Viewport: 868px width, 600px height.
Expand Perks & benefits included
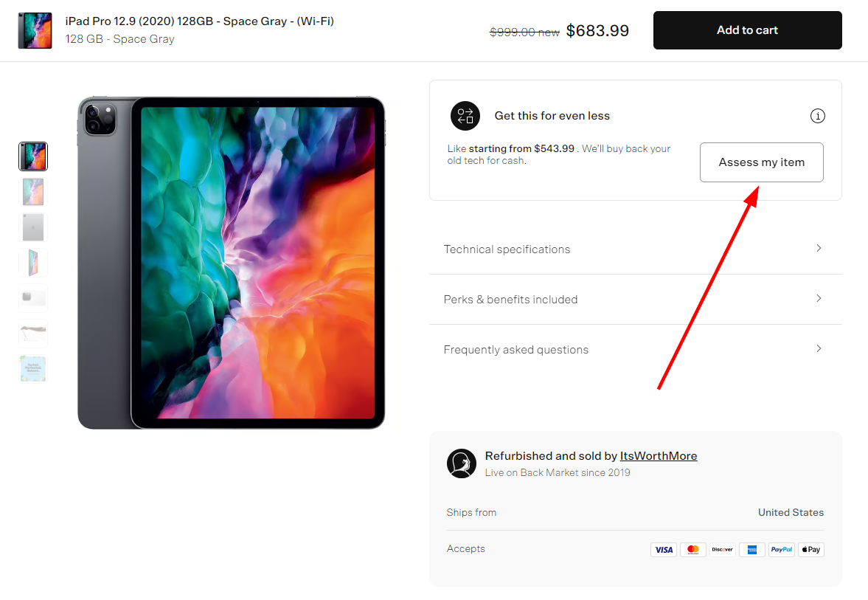tap(819, 299)
